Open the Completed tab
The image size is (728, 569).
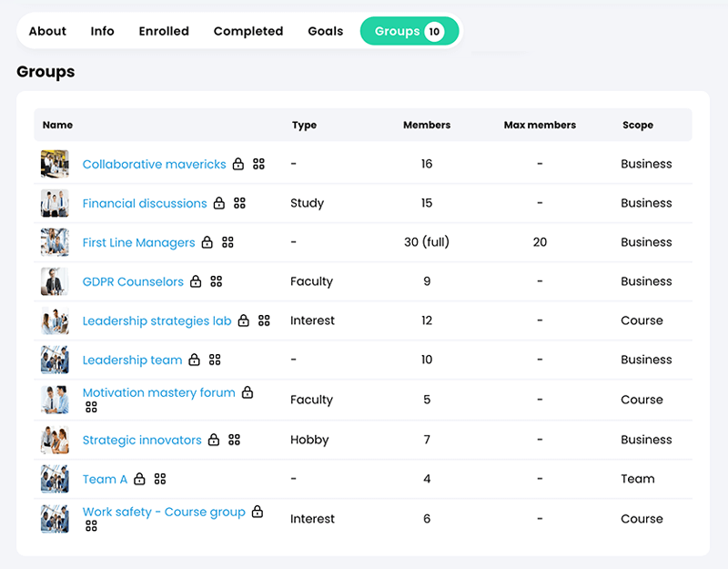248,31
